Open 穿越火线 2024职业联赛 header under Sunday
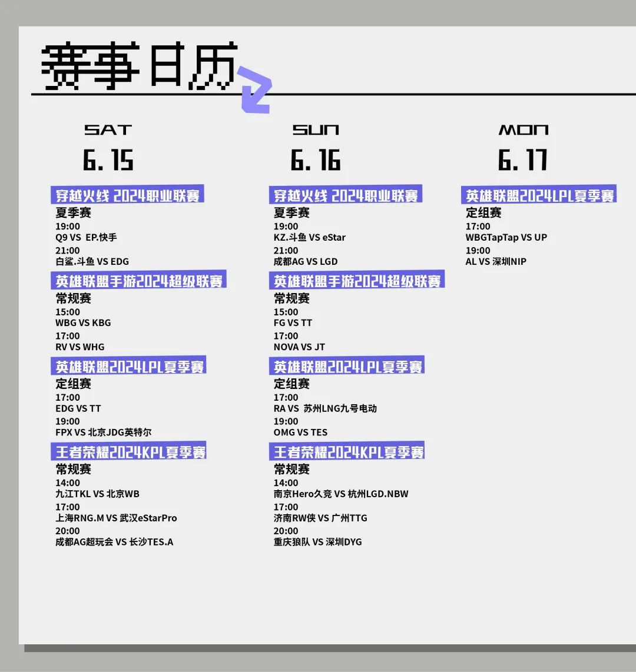 pos(346,195)
